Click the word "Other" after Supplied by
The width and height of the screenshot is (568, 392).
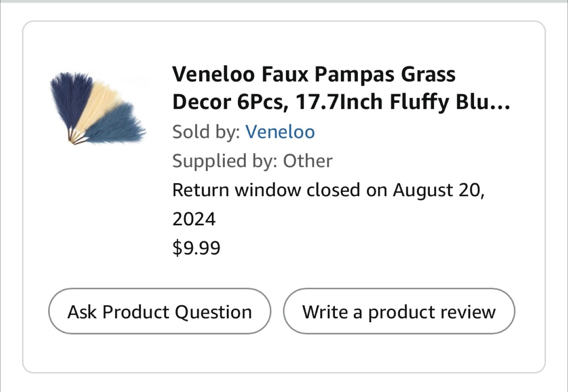click(308, 161)
